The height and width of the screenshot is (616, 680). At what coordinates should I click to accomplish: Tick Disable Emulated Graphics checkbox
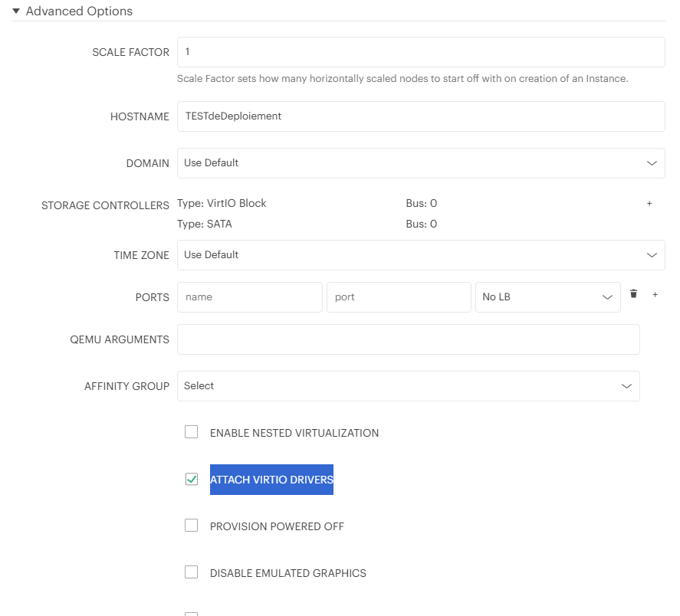point(191,572)
